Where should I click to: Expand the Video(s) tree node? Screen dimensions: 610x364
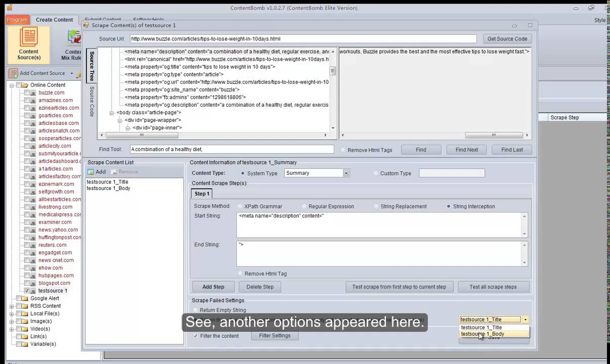tap(12, 329)
